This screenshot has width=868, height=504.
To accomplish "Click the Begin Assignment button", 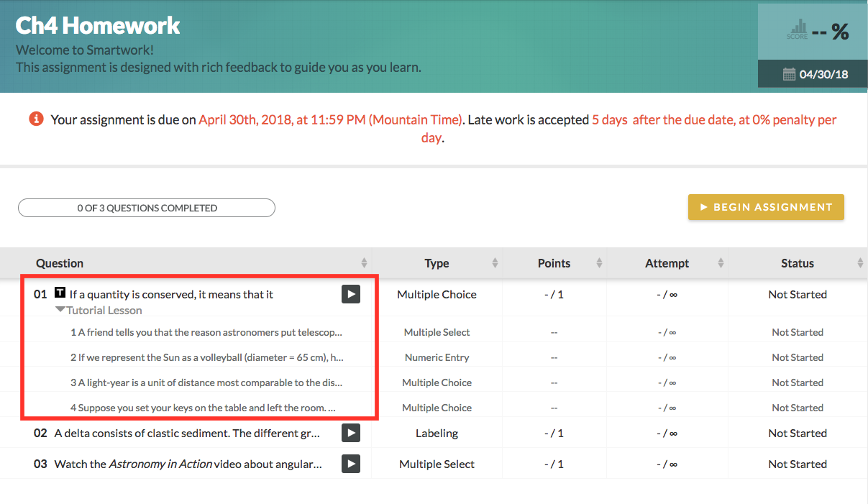I will (766, 207).
